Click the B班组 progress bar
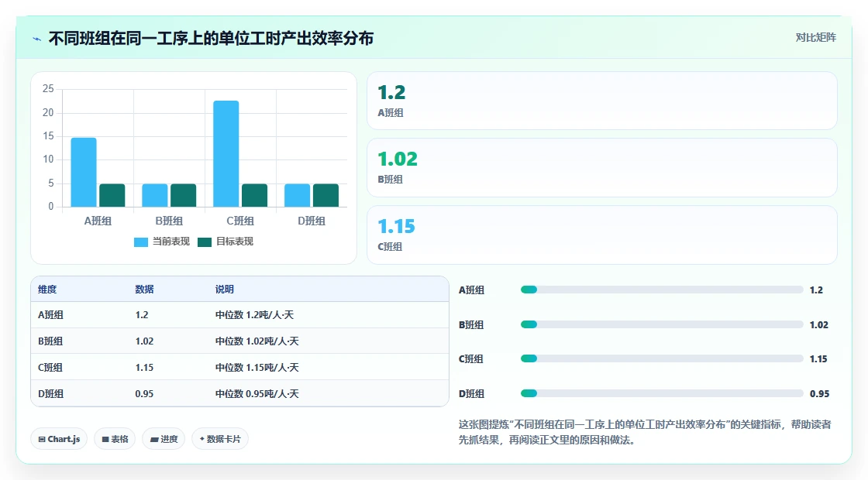The image size is (868, 480). click(662, 324)
